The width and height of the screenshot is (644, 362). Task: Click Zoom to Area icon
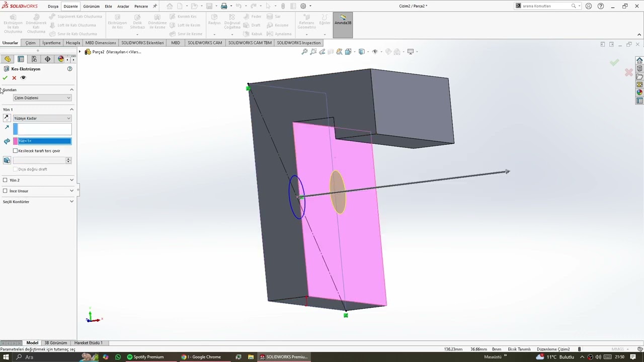(313, 51)
